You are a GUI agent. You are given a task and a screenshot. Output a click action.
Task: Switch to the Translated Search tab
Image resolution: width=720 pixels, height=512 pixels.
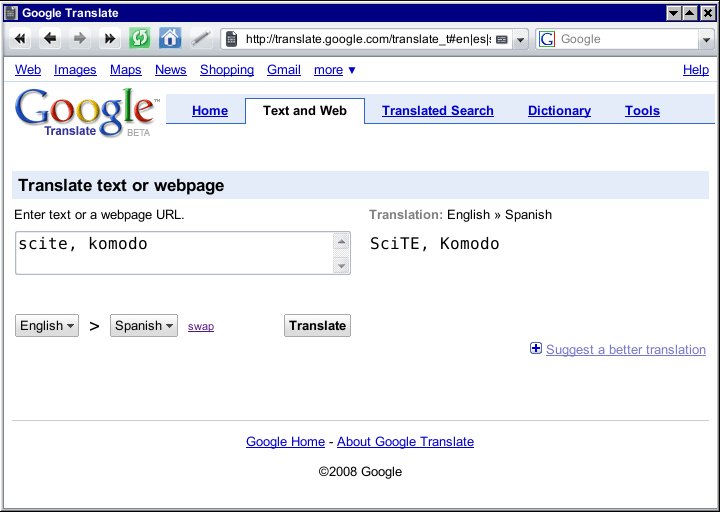coord(438,111)
